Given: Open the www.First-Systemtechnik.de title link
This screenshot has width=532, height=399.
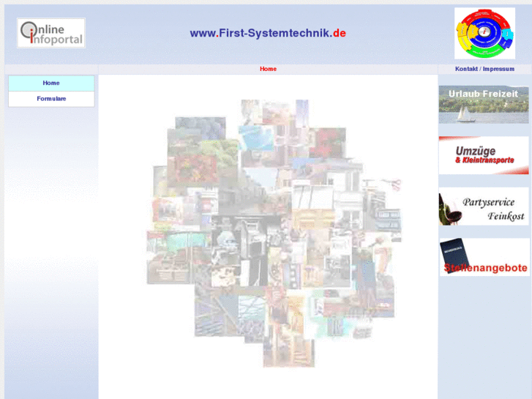Looking at the screenshot, I should point(268,33).
